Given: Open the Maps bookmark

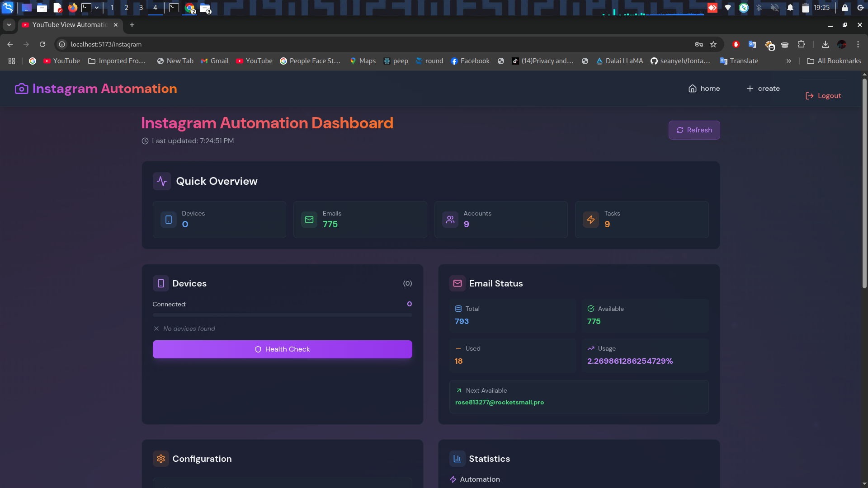Looking at the screenshot, I should (x=363, y=61).
